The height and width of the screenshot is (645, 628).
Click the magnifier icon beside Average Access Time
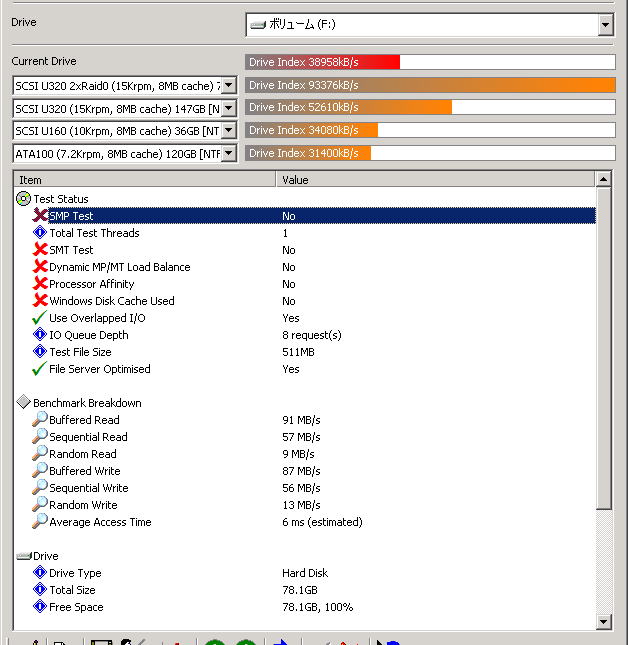40,522
